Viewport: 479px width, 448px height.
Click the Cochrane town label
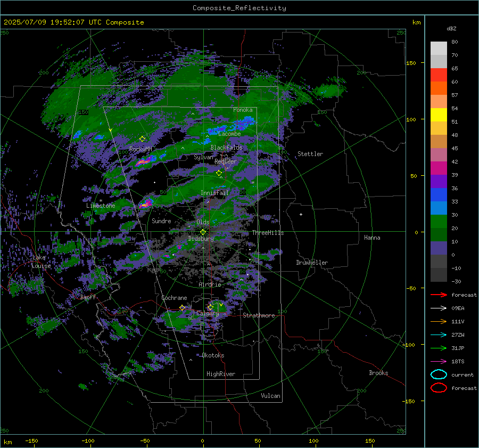click(174, 298)
